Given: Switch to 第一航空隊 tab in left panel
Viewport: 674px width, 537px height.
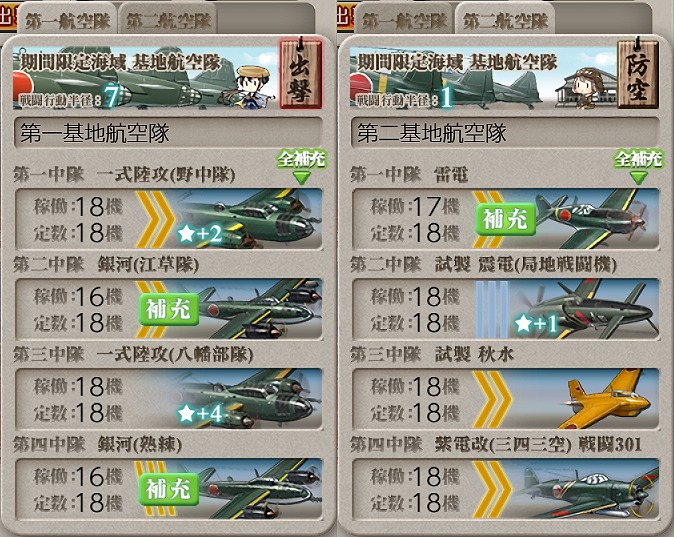Looking at the screenshot, I should tap(67, 20).
